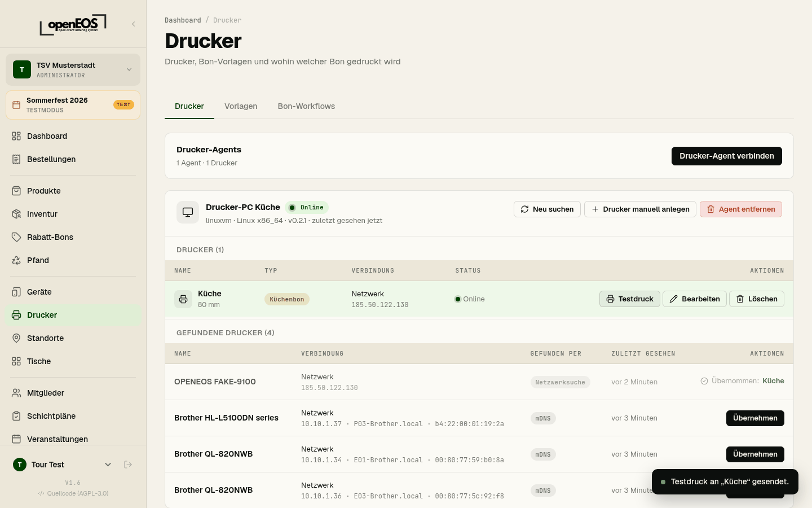The width and height of the screenshot is (812, 508).
Task: Open the Dashboard sidebar icon
Action: [x=16, y=136]
